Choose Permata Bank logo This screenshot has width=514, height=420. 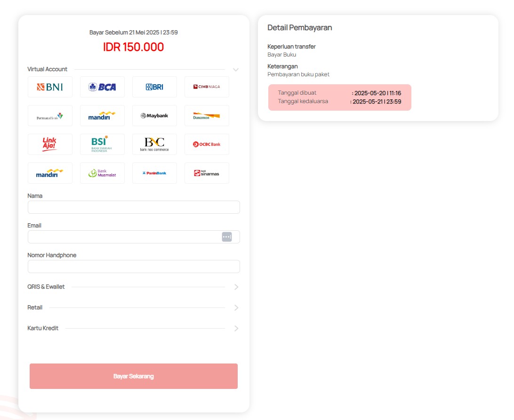(x=50, y=116)
